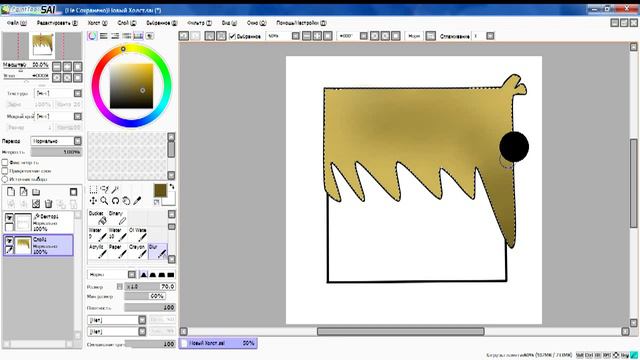Open the Окно menu
The width and height of the screenshot is (640, 360).
point(256,23)
